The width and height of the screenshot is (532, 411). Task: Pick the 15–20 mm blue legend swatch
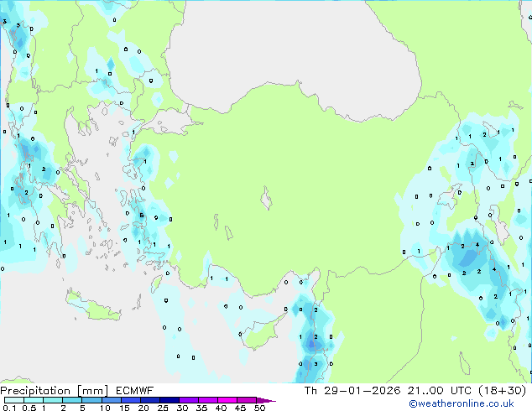pyautogui.click(x=130, y=400)
